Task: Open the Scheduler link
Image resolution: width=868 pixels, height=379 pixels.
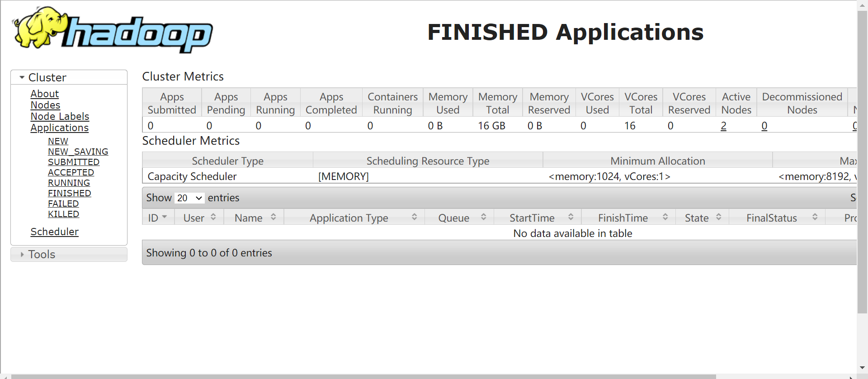Action: tap(54, 232)
